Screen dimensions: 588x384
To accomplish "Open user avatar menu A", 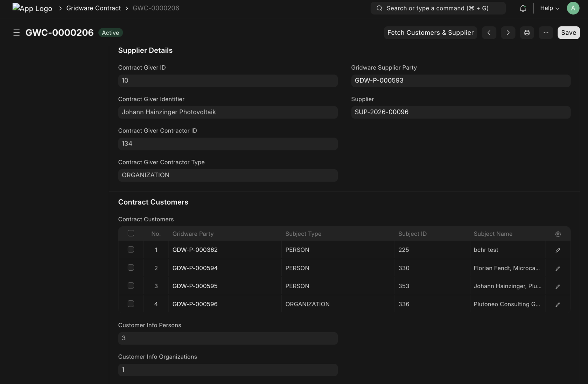I will click(573, 8).
